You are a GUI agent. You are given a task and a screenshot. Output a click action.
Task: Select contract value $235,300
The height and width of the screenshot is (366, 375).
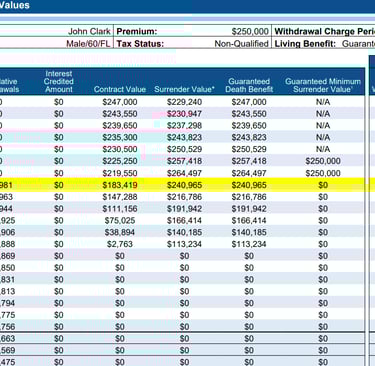tap(120, 137)
